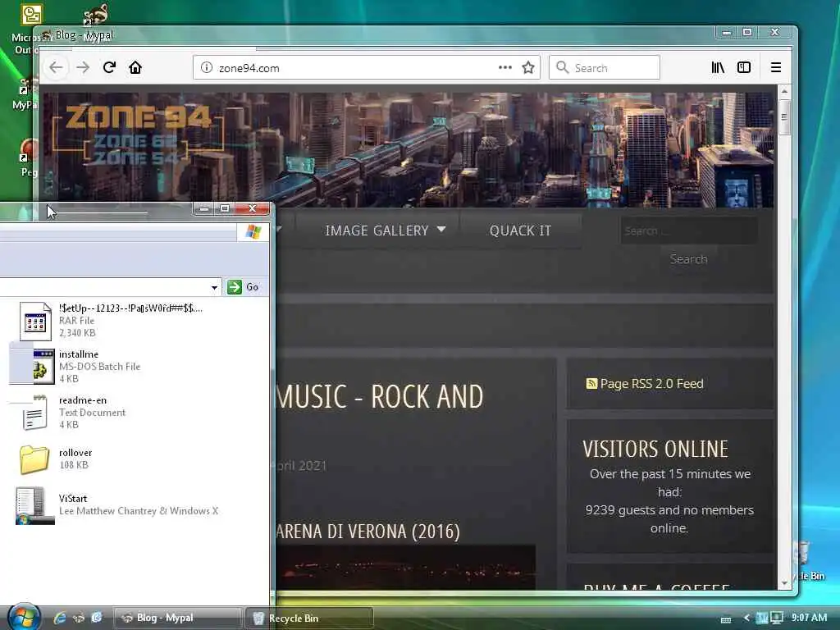Open the Page RSS 2.0 Feed link
Viewport: 840px width, 630px height.
coord(651,384)
